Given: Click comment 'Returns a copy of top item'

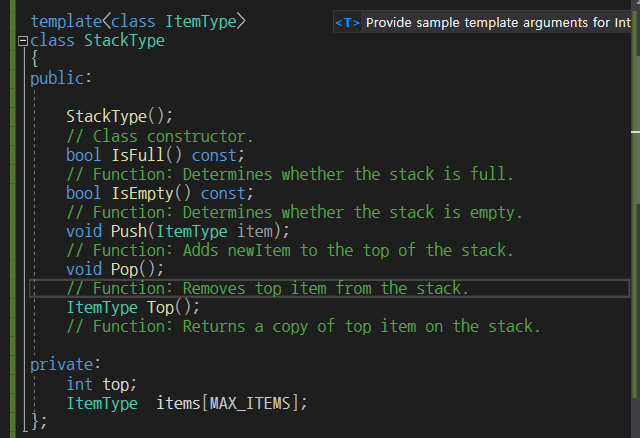Looking at the screenshot, I should 303,327.
